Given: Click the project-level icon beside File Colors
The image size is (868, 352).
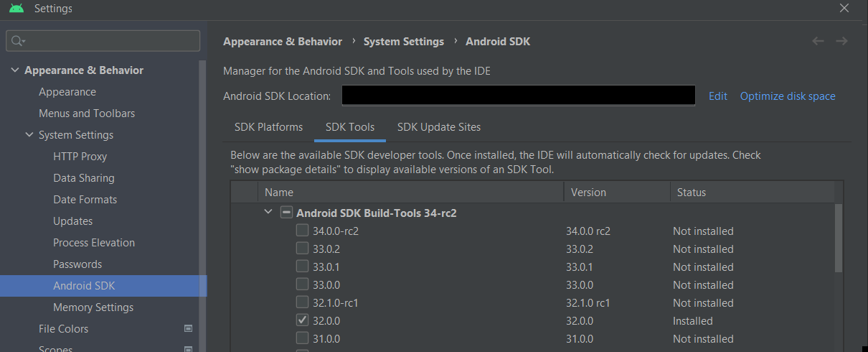Looking at the screenshot, I should pos(189,328).
